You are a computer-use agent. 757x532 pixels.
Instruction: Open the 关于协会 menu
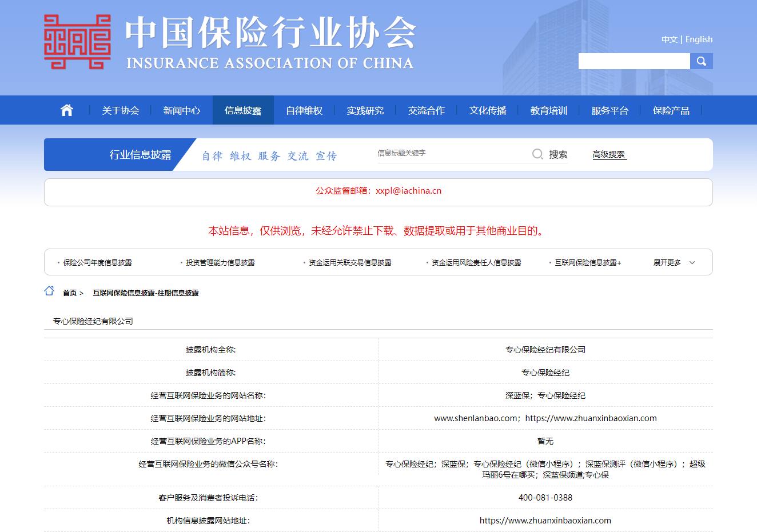pos(121,110)
